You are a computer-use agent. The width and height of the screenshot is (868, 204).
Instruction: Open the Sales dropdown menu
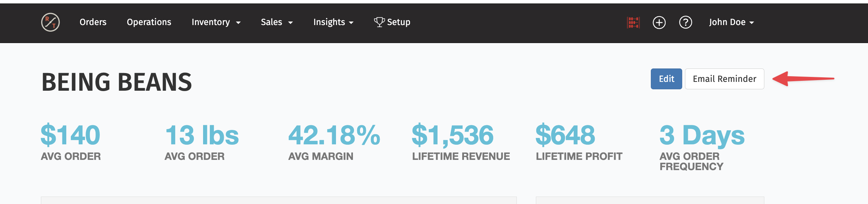coord(277,22)
